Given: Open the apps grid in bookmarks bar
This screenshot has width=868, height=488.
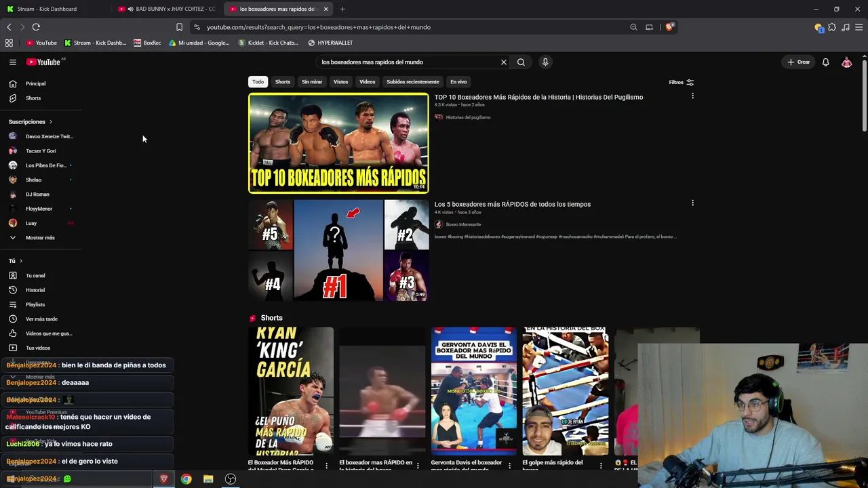Looking at the screenshot, I should 9,43.
